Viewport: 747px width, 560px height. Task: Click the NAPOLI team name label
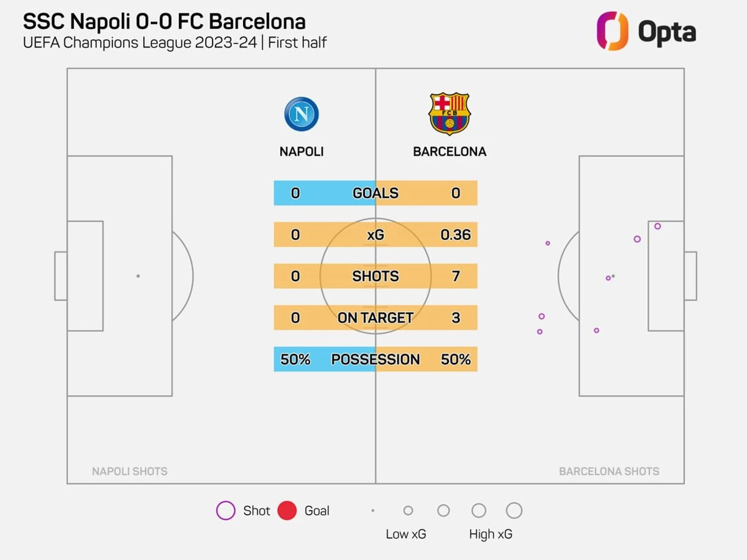301,152
